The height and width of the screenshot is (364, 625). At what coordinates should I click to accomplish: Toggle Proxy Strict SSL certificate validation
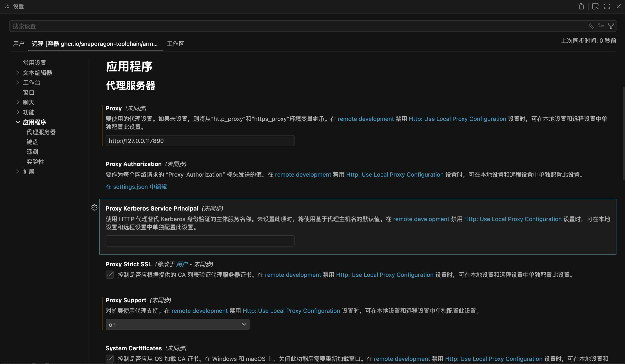(x=110, y=275)
